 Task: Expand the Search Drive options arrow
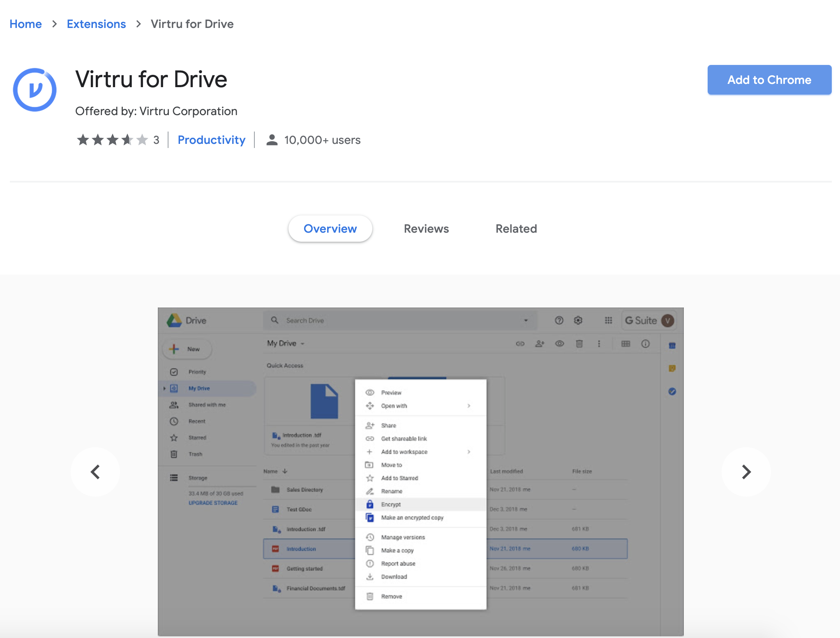coord(526,320)
